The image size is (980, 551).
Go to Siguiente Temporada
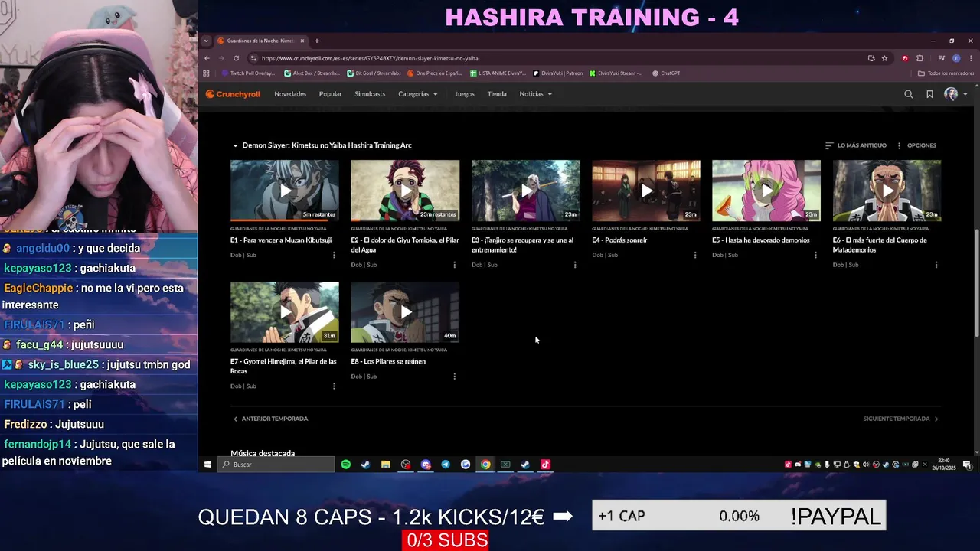pyautogui.click(x=901, y=419)
